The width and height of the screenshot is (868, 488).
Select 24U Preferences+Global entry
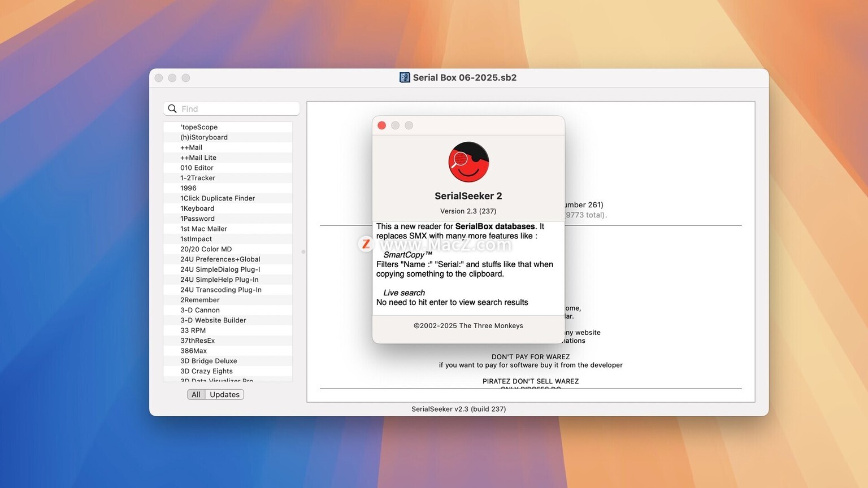click(x=228, y=259)
